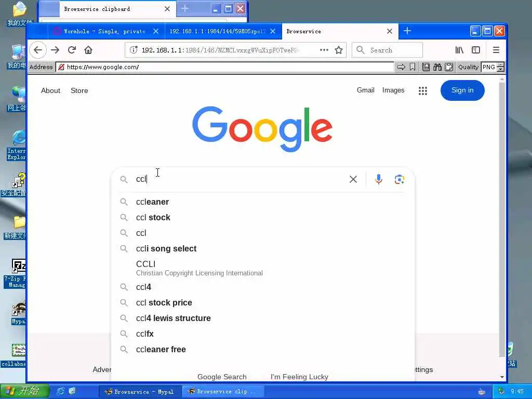
Task: Open a new tab in front window
Action: tap(407, 31)
